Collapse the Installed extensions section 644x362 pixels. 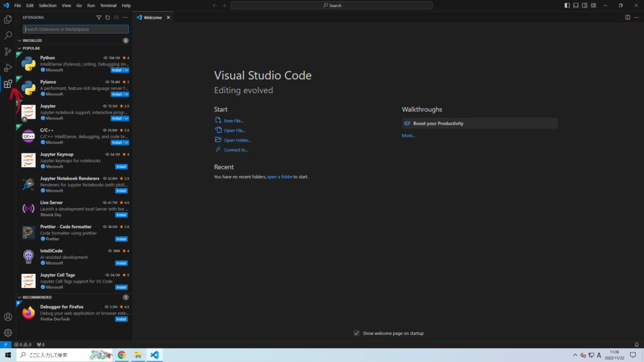(x=19, y=41)
